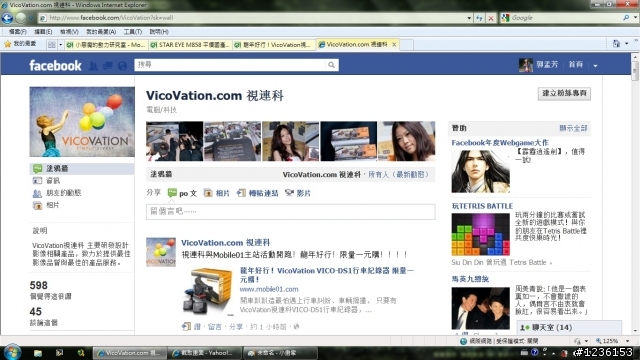Open the www.mobile01.com link in post
The width and height of the screenshot is (640, 360).
(x=269, y=289)
